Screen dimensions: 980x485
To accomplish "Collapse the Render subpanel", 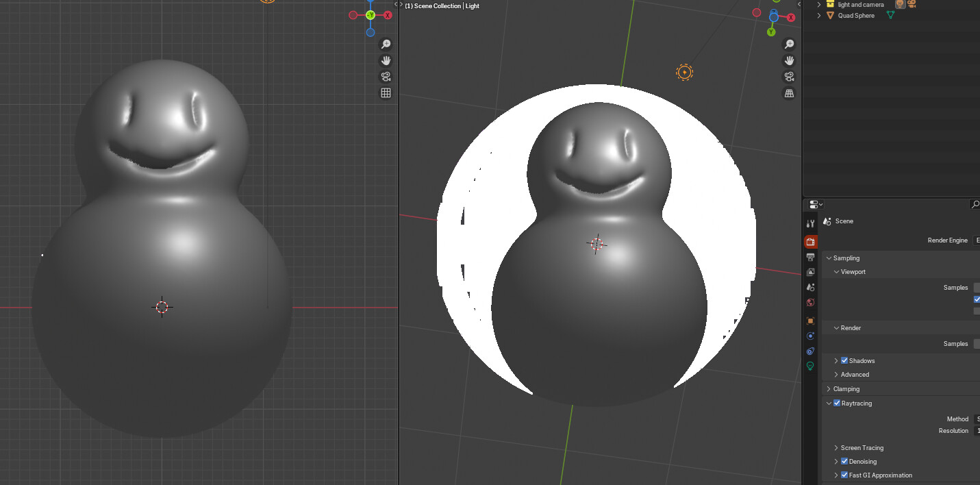I will point(836,328).
